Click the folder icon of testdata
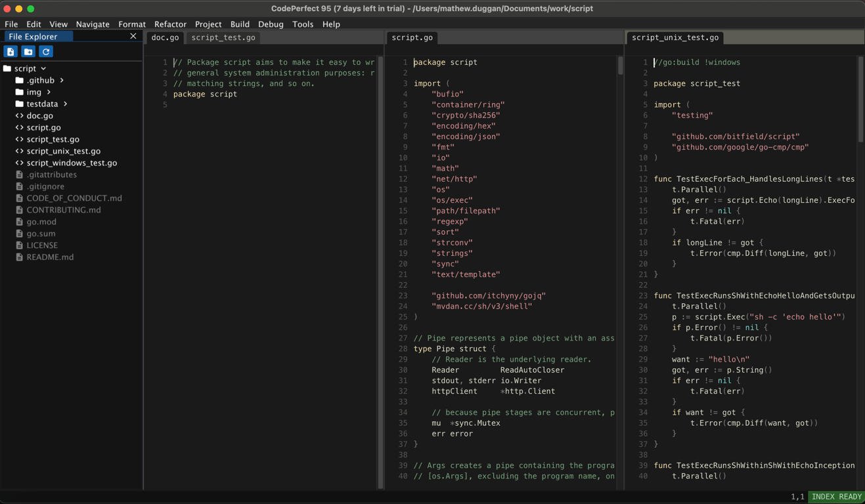This screenshot has width=865, height=504. pyautogui.click(x=19, y=104)
